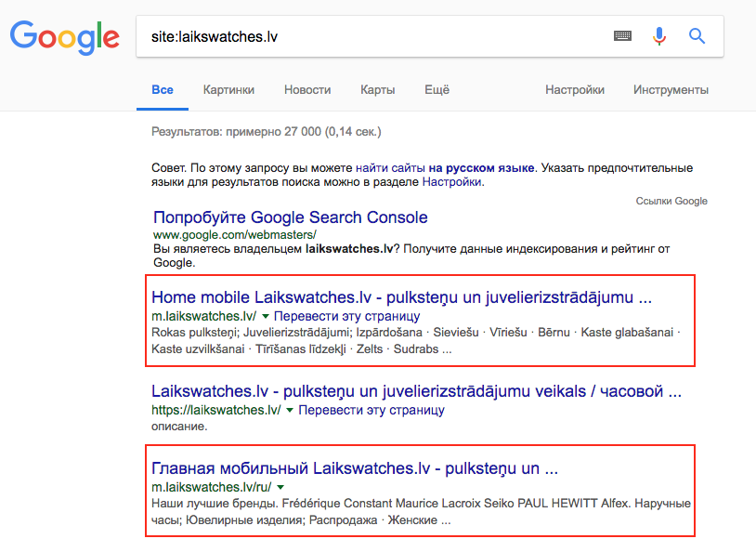Open the Настройки link in the tip

(x=451, y=182)
